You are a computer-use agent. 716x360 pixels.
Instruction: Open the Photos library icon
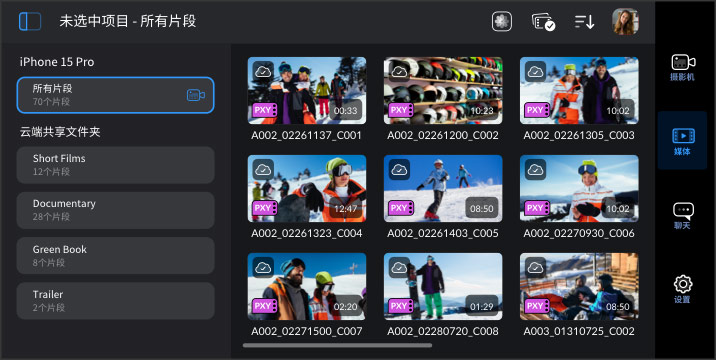coord(502,21)
